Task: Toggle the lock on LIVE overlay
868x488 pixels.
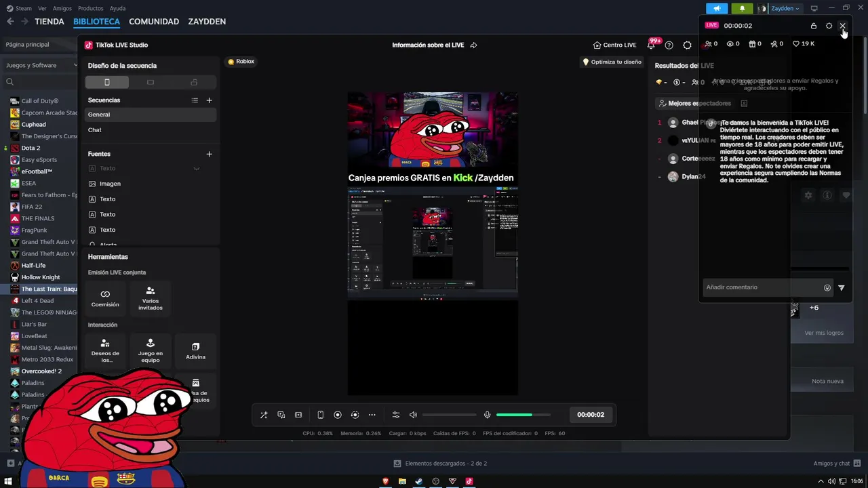Action: point(814,26)
